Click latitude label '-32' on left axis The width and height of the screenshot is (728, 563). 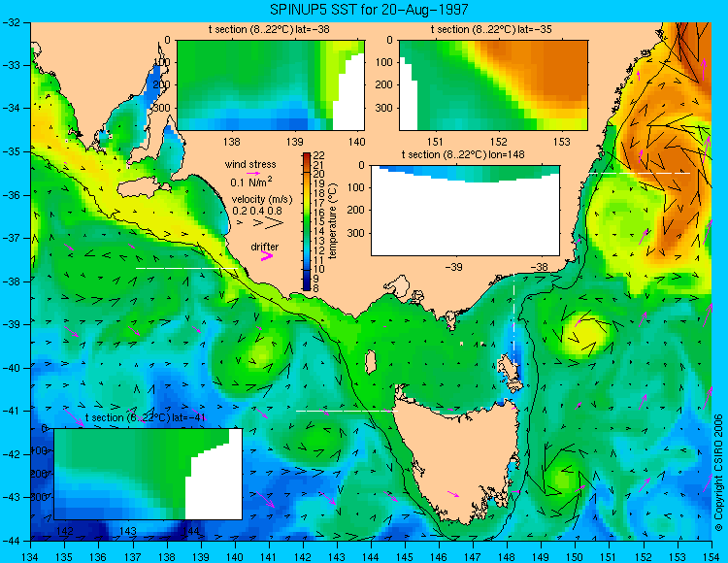tap(12, 22)
